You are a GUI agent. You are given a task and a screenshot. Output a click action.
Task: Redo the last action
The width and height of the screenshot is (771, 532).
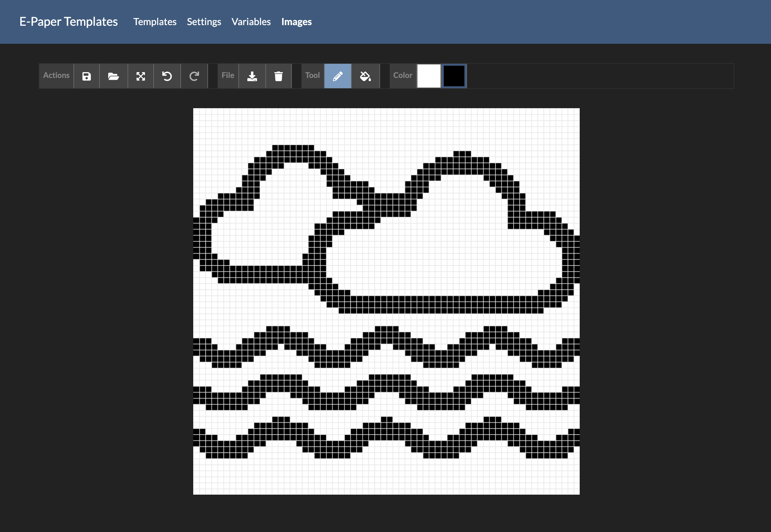(x=194, y=76)
